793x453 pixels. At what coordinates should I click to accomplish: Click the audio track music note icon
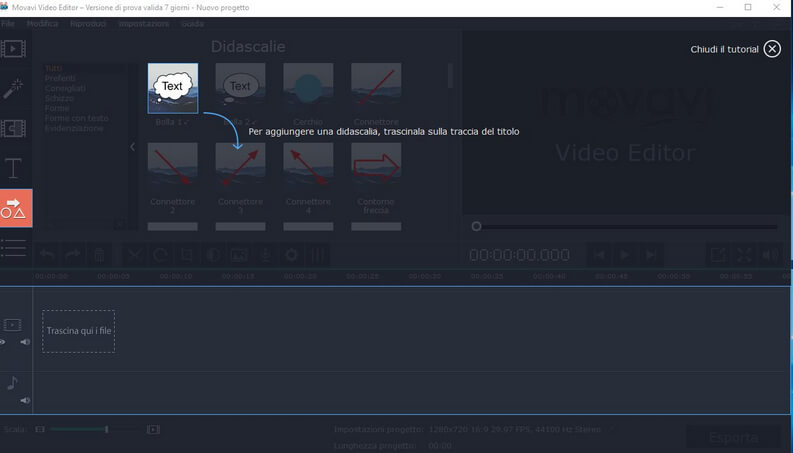coord(13,383)
